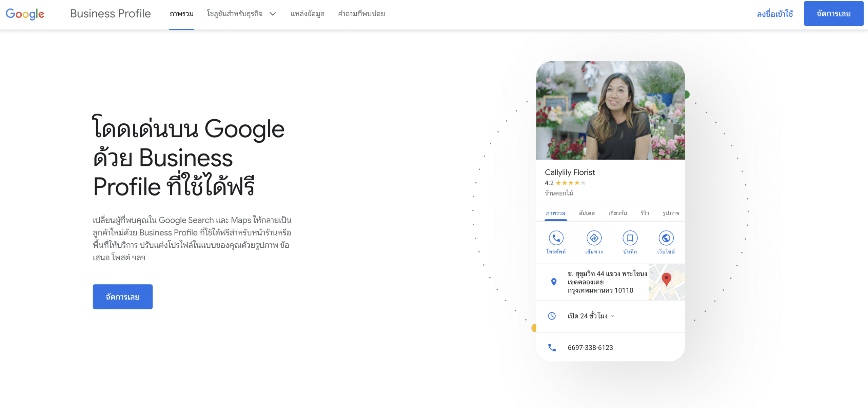Viewport: 868px width, 408px height.
Task: Click the florist cover photo
Action: click(610, 110)
